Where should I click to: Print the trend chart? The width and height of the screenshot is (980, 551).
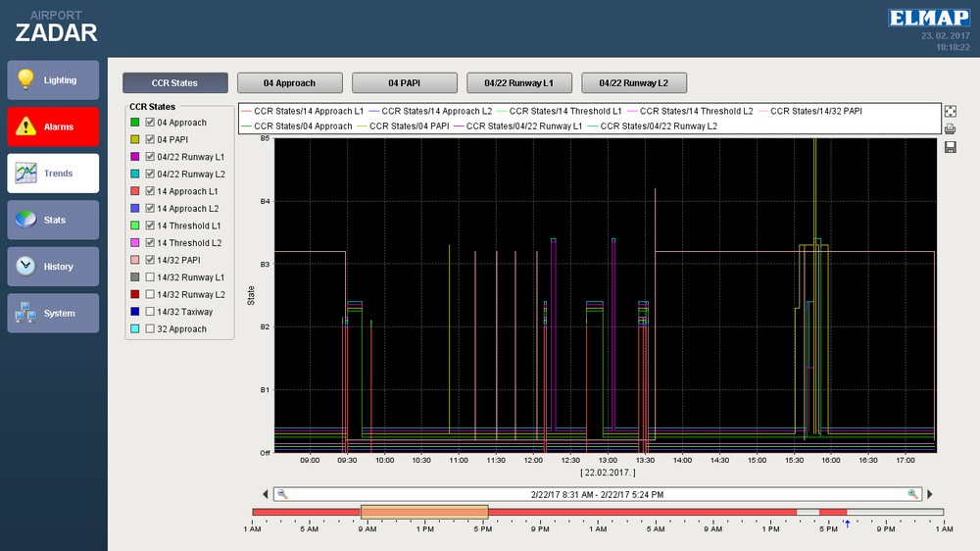click(950, 129)
